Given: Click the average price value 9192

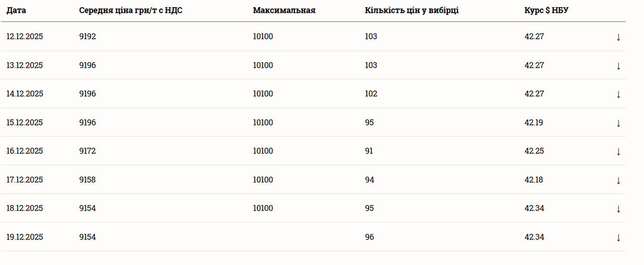Looking at the screenshot, I should (x=87, y=36).
